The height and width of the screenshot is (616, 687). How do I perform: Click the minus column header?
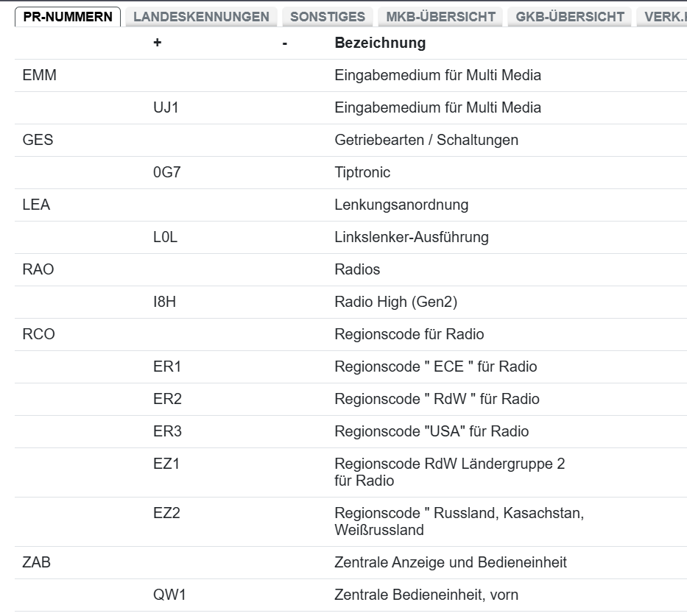coord(285,43)
